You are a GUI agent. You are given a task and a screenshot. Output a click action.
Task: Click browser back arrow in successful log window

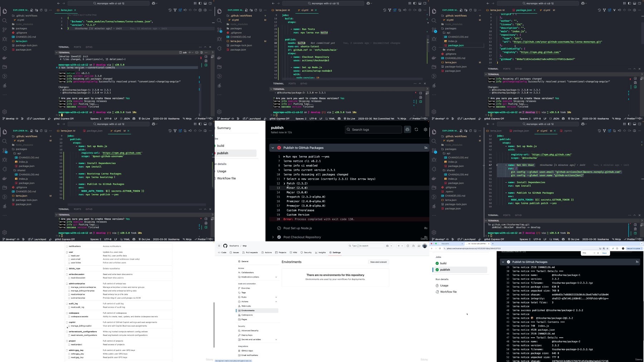pos(432,248)
